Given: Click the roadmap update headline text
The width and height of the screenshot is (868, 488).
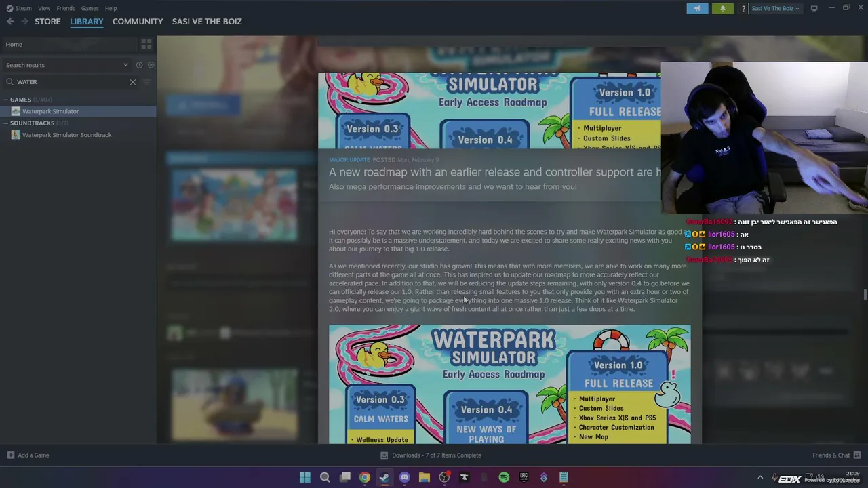Looking at the screenshot, I should 494,172.
